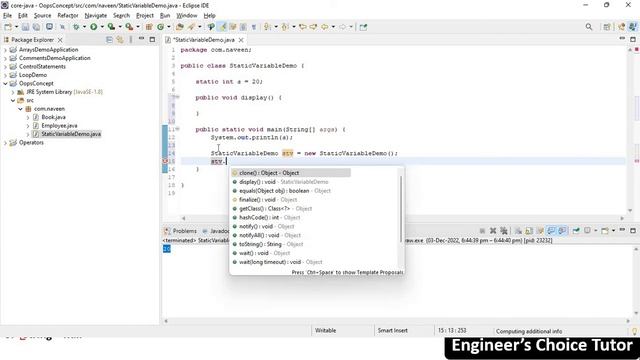Clear the console output icon

[x=518, y=231]
